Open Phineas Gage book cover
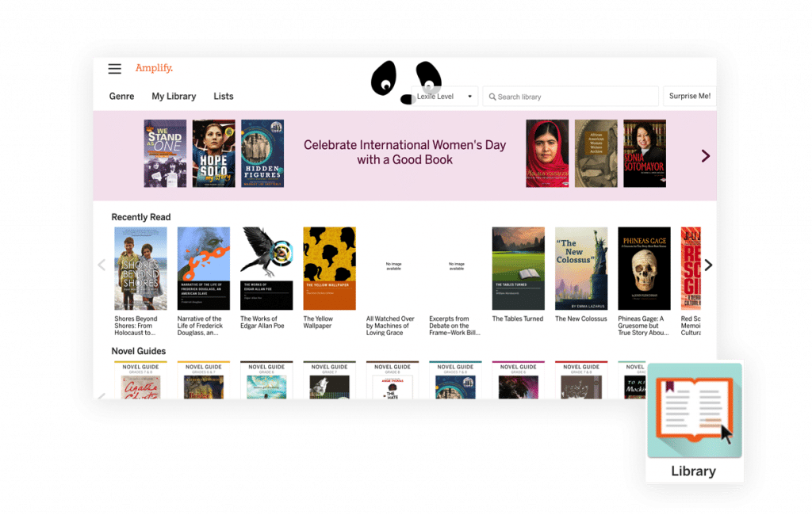The width and height of the screenshot is (812, 515). pos(644,268)
